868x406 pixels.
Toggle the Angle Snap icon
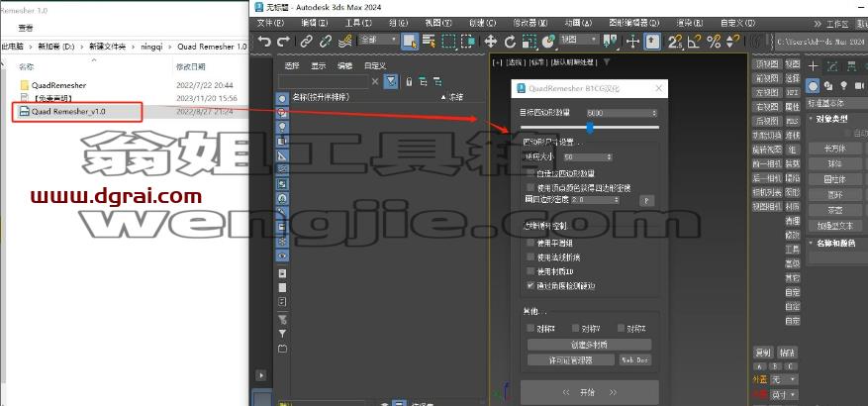[x=695, y=41]
